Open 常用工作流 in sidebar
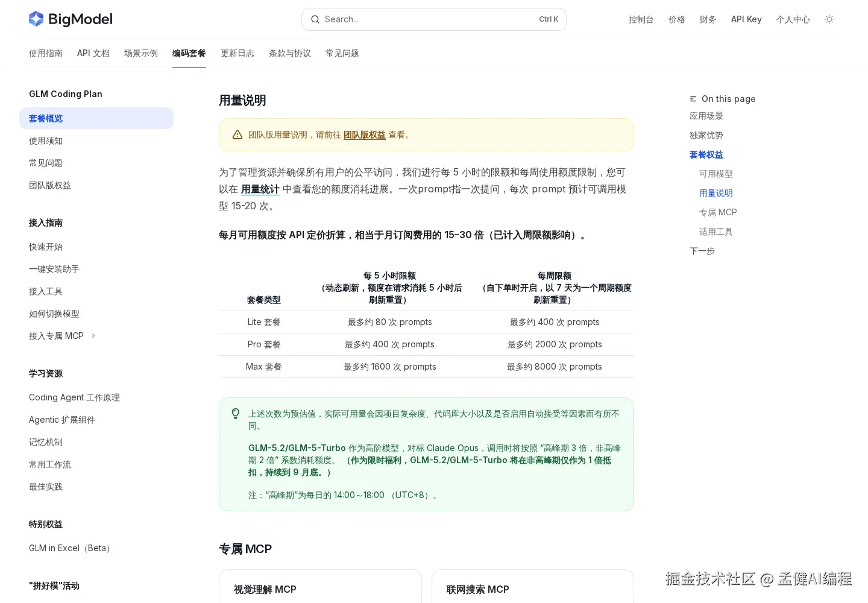The height and width of the screenshot is (603, 868). coord(96,464)
